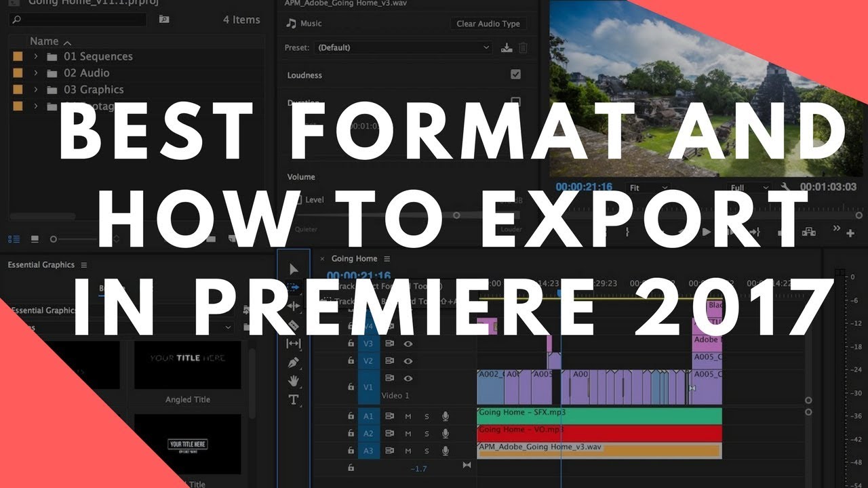Toggle sync lock on track V2

[390, 361]
